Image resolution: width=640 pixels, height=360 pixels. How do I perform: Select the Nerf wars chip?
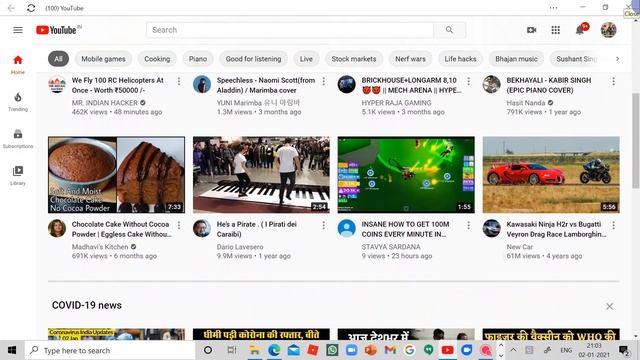point(410,59)
